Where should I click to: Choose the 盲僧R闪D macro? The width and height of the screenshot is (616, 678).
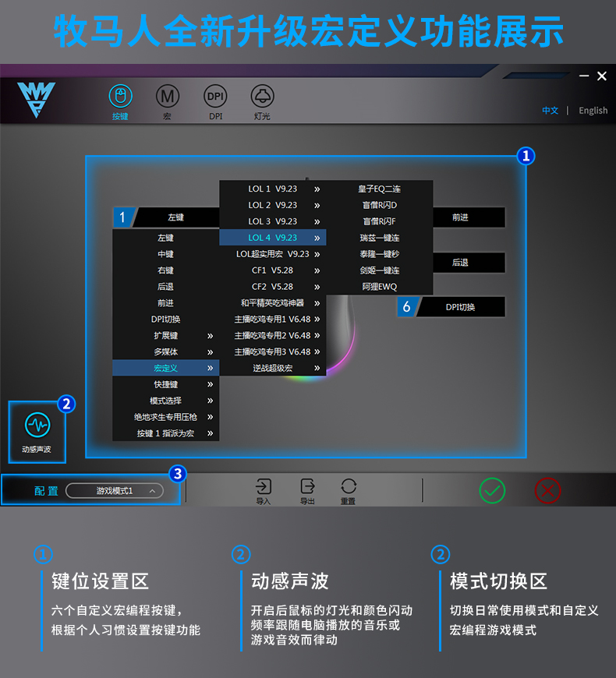click(380, 205)
